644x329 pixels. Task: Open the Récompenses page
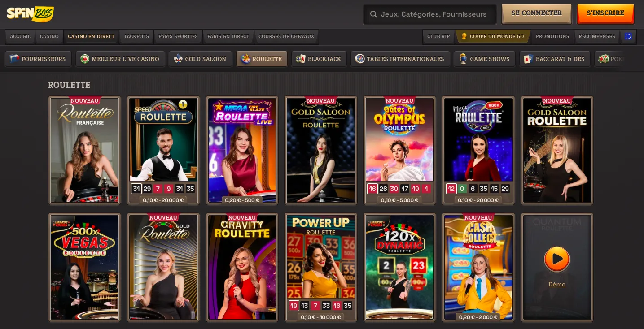(x=597, y=36)
